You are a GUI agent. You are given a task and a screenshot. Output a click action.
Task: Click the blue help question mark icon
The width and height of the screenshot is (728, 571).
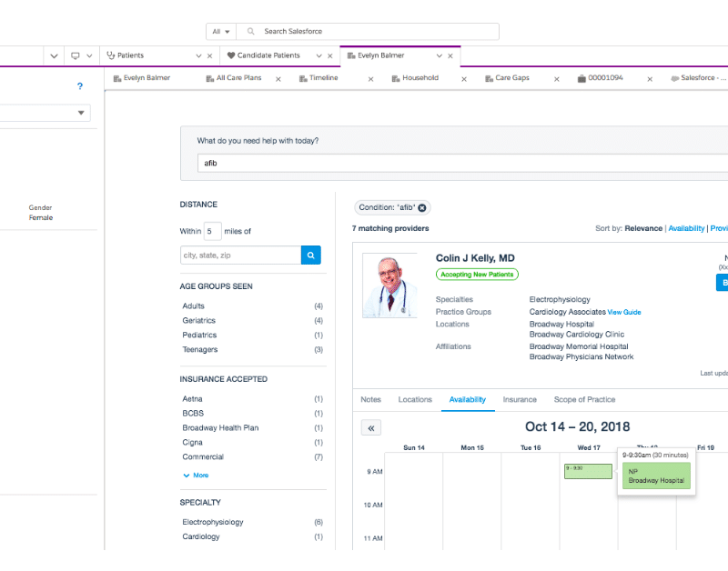[80, 86]
